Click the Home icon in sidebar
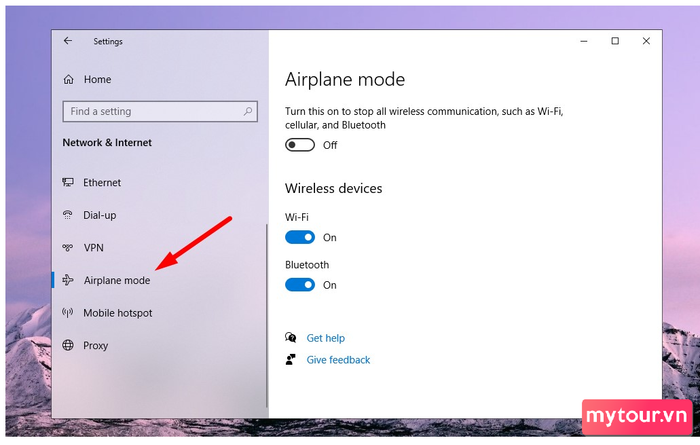This screenshot has width=700, height=445. click(x=68, y=79)
